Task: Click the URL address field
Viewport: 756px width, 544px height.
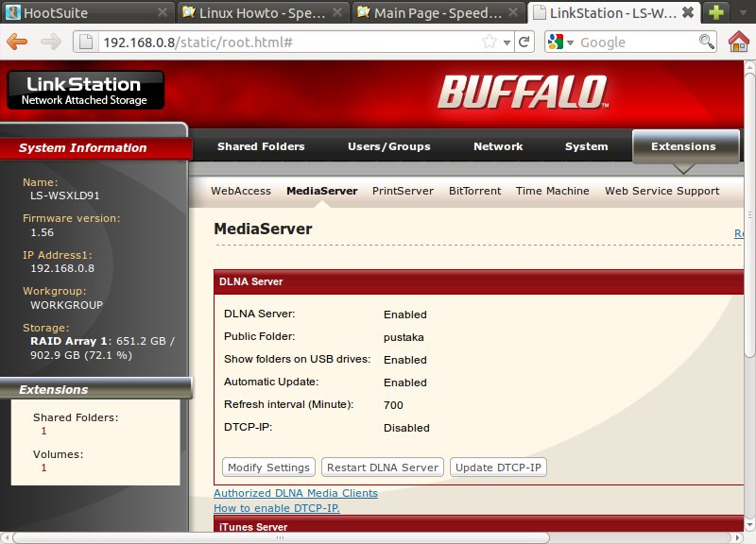Action: click(289, 42)
